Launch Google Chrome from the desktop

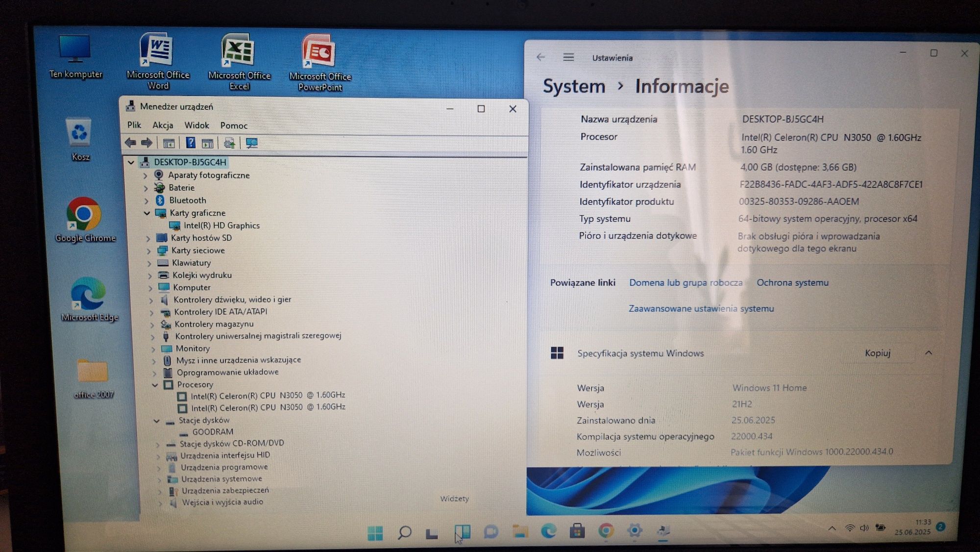click(x=85, y=220)
